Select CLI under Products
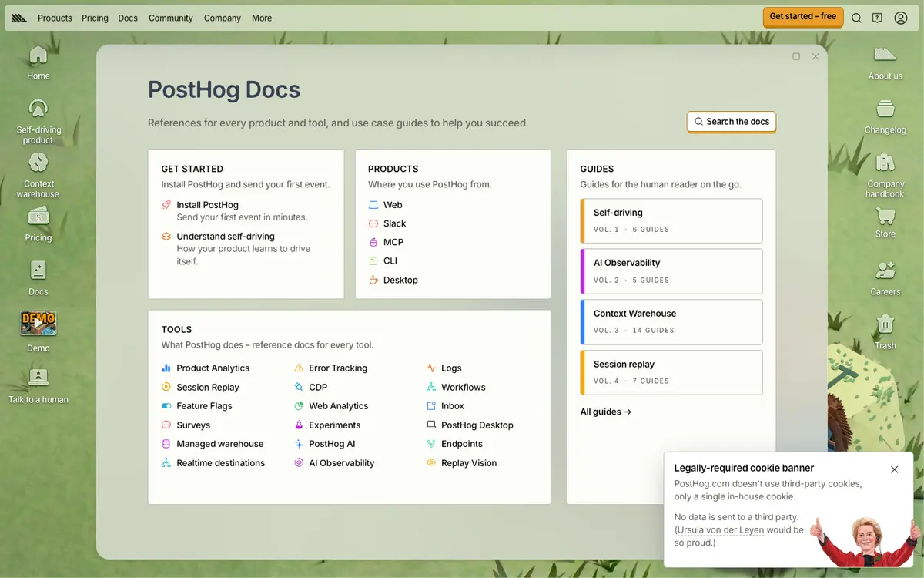Viewport: 924px width, 578px height. coord(390,261)
